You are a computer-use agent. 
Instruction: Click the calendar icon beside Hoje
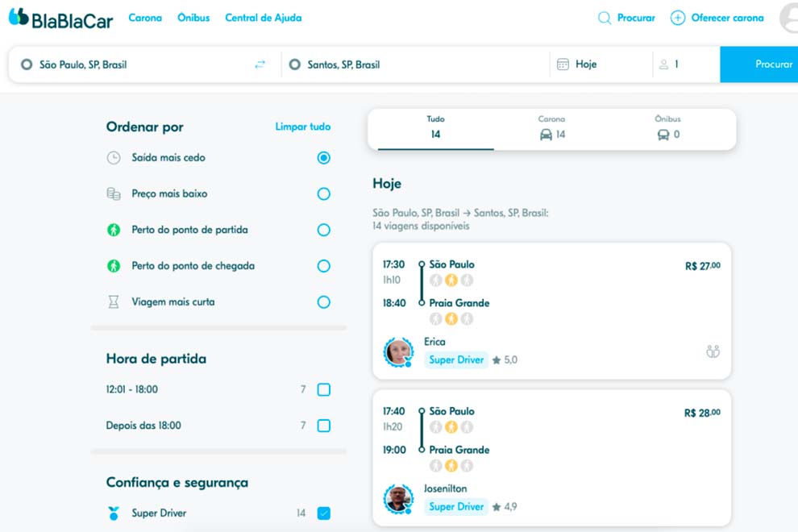[563, 64]
